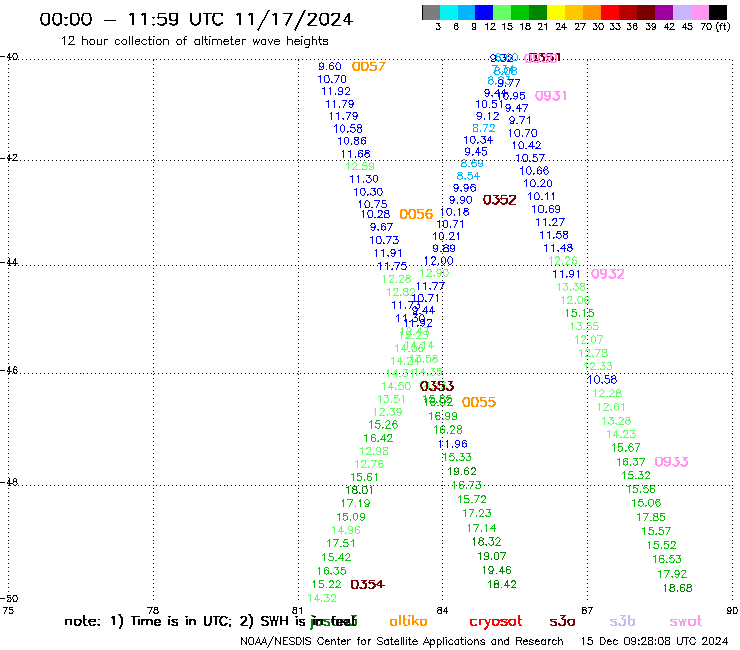
Task: Click the wave height value 9.60
Action: pyautogui.click(x=330, y=67)
